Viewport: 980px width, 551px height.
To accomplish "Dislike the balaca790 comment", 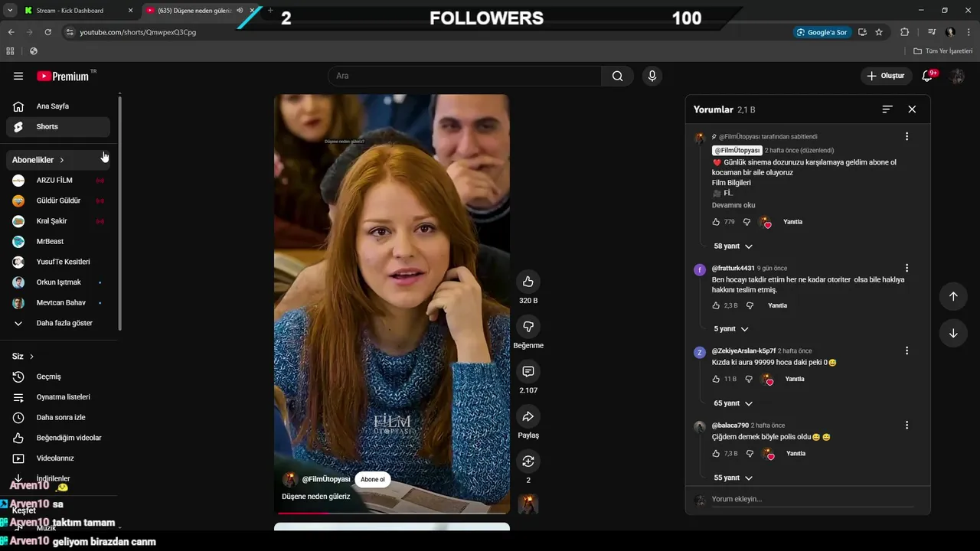I will (x=750, y=453).
